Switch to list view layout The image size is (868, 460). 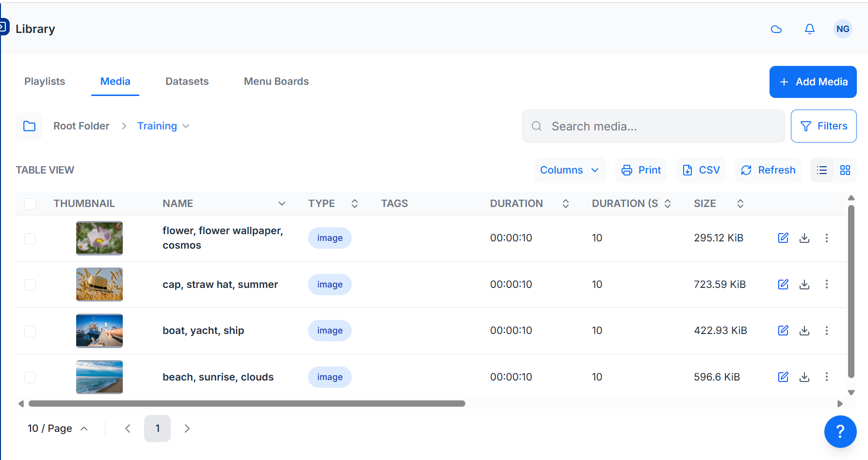click(x=822, y=170)
